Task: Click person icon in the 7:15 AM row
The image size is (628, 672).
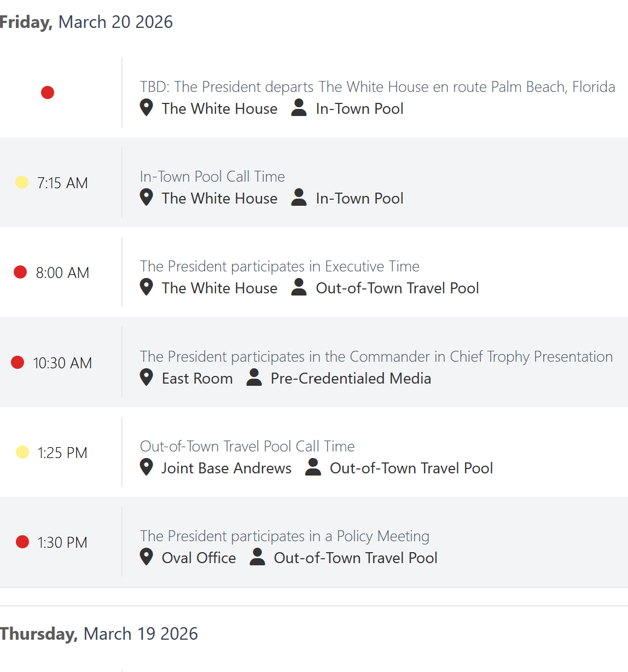Action: tap(299, 197)
